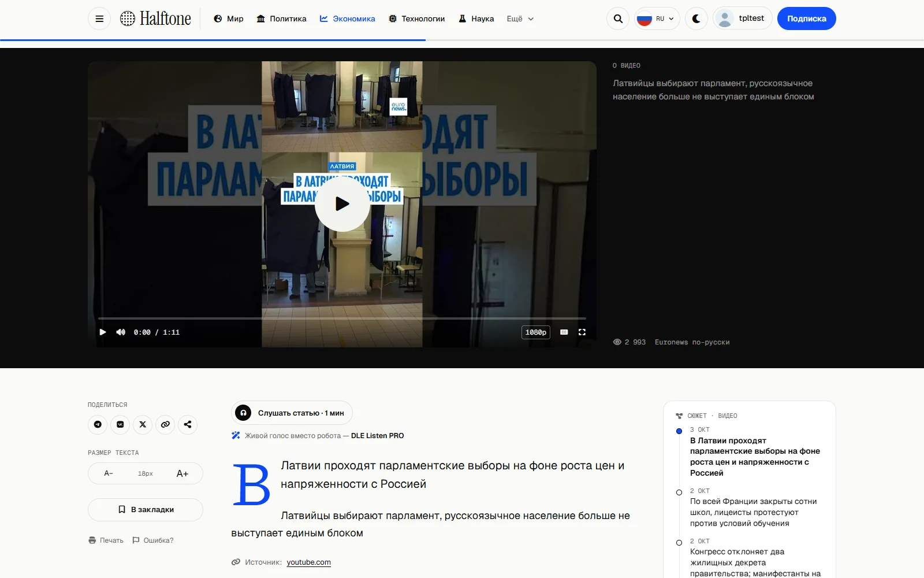The height and width of the screenshot is (578, 924).
Task: Open timeline story about Латвия выборы
Action: pyautogui.click(x=755, y=457)
